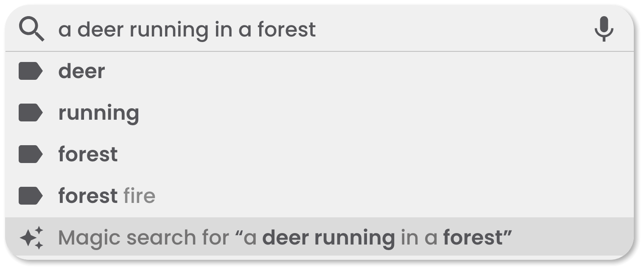
Task: Click the magic search sparkle icon
Action: tap(32, 237)
